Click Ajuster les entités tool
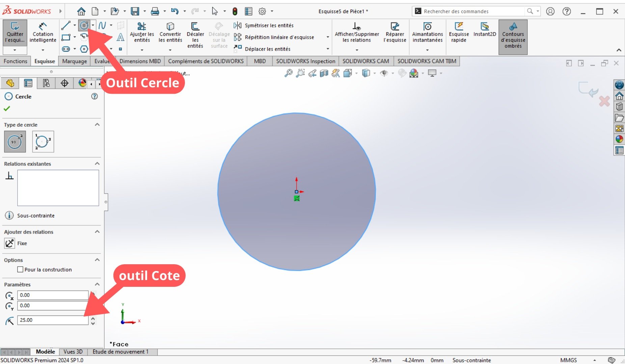The height and width of the screenshot is (364, 625). (x=142, y=33)
